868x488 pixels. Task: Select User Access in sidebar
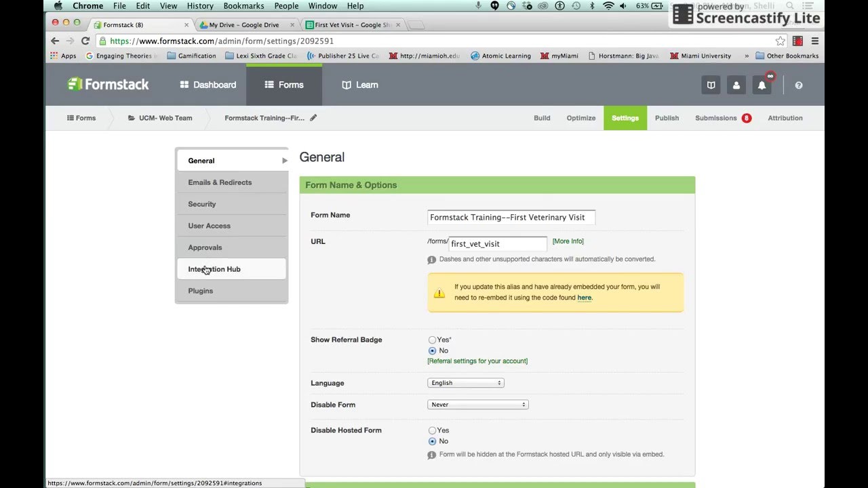tap(232, 226)
